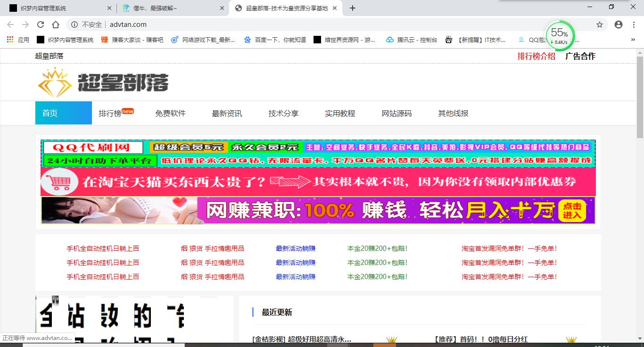
Task: Reload the advtan.com page
Action: pyautogui.click(x=41, y=25)
